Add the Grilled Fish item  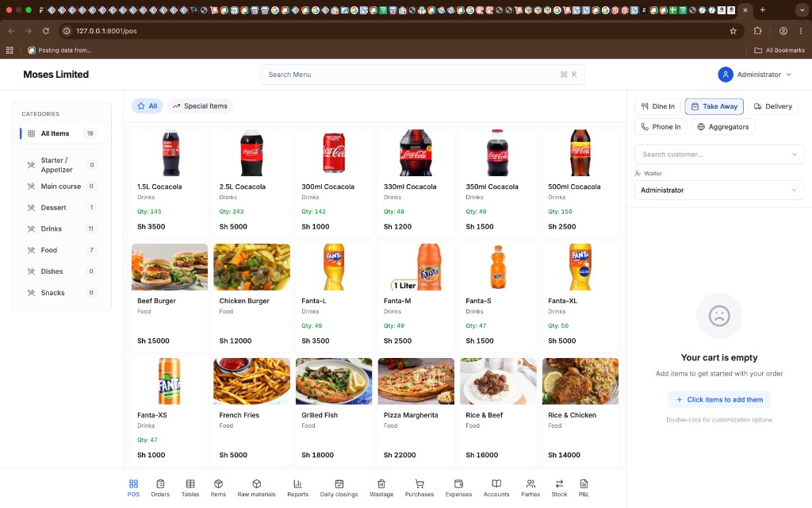(x=334, y=412)
